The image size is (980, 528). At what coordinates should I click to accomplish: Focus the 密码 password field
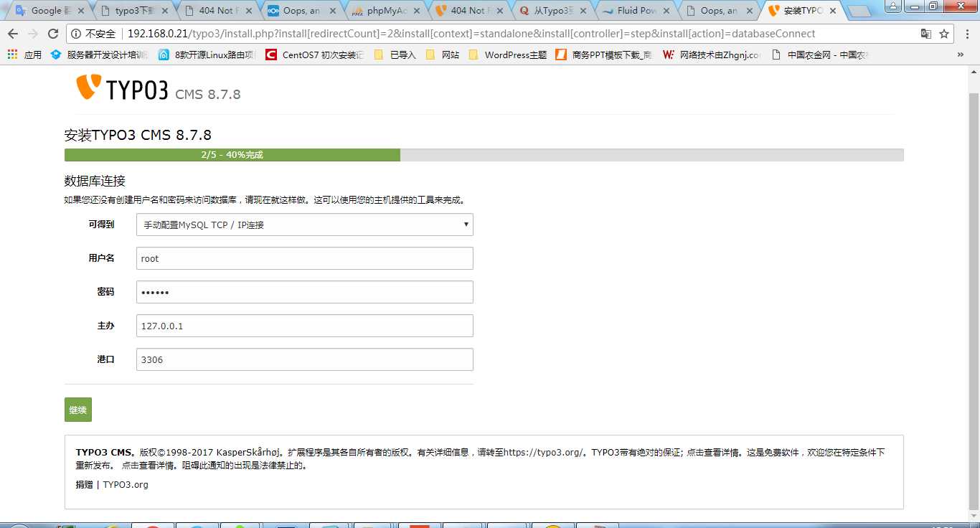coord(305,292)
